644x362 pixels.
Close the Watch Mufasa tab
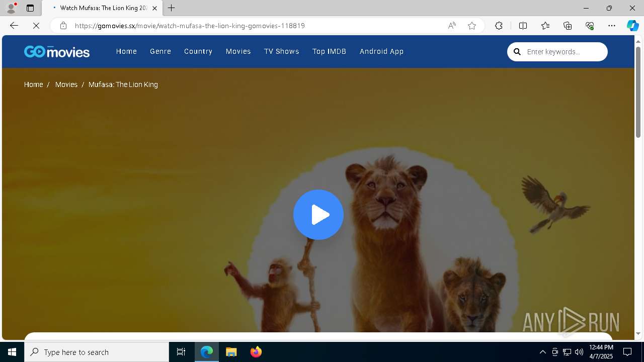click(154, 8)
